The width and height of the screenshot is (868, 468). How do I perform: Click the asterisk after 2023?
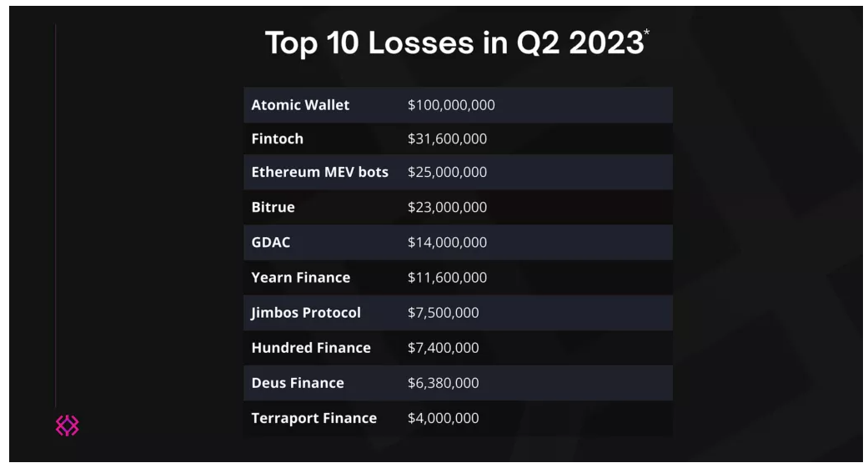(647, 32)
